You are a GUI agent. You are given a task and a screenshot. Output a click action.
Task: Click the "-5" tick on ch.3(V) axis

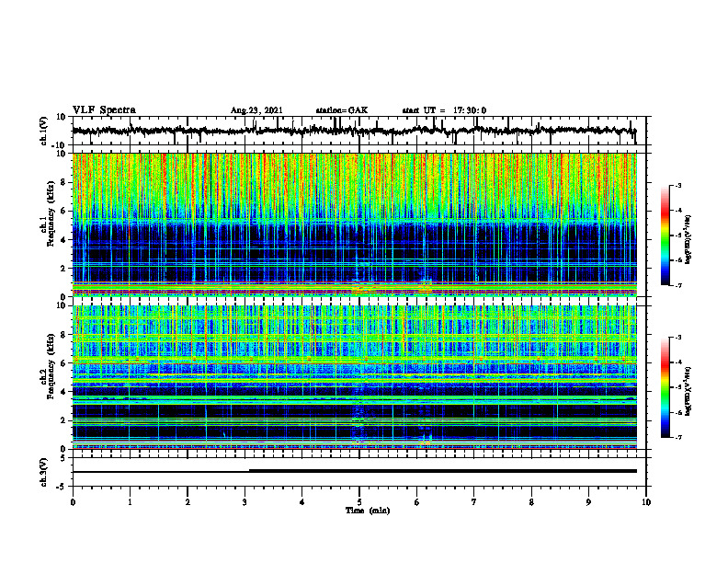(x=62, y=487)
